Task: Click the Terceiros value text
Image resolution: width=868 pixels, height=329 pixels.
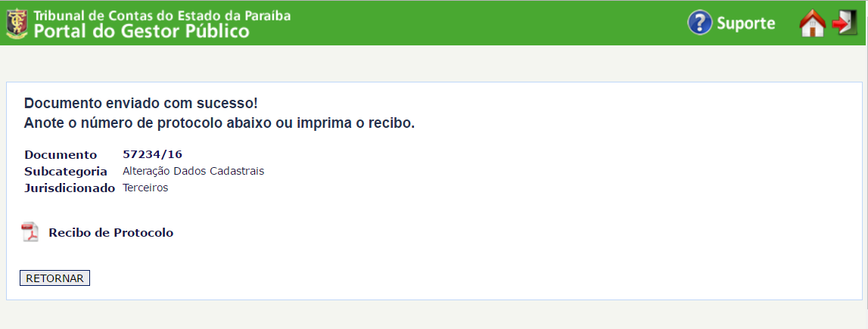Action: tap(145, 188)
